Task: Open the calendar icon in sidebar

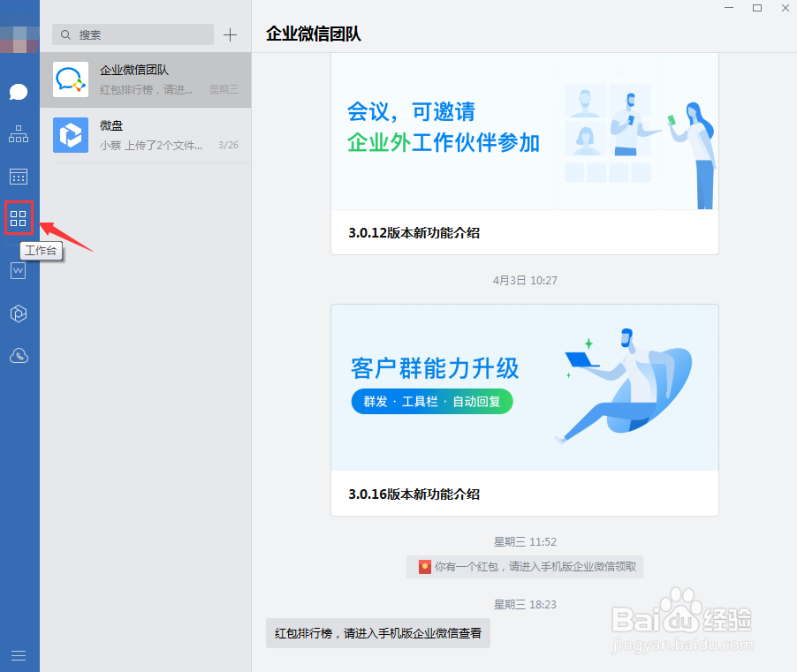Action: tap(19, 177)
